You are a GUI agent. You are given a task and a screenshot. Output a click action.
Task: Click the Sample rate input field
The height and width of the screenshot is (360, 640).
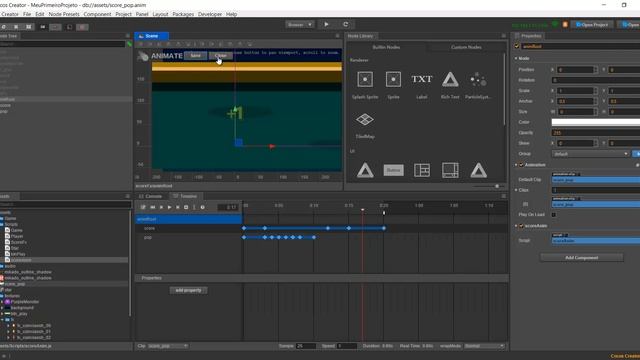(306, 346)
